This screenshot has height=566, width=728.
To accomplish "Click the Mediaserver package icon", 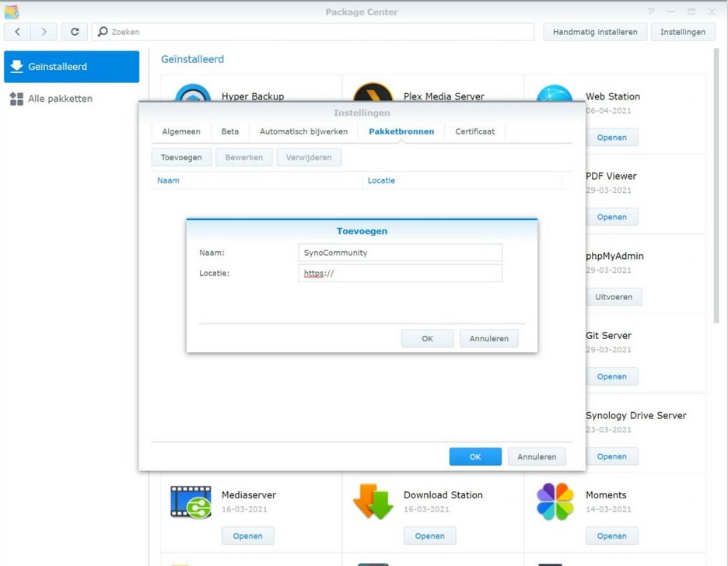I will [x=191, y=501].
